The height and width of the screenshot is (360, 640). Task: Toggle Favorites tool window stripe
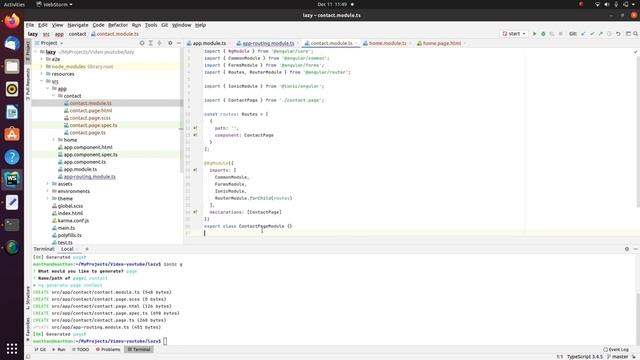click(28, 330)
